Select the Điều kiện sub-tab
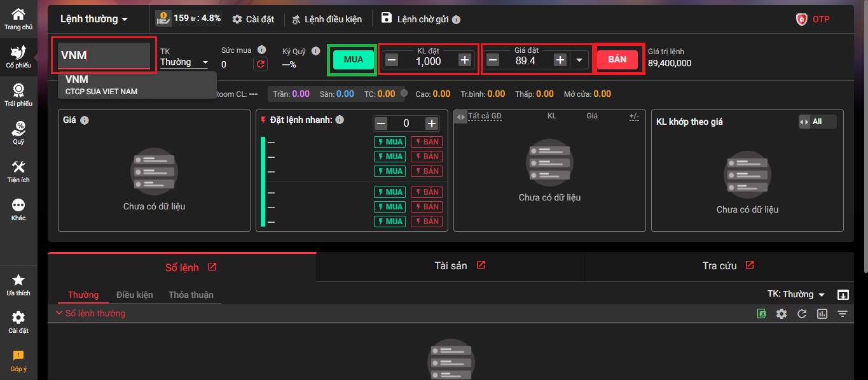Image resolution: width=868 pixels, height=380 pixels. 134,295
